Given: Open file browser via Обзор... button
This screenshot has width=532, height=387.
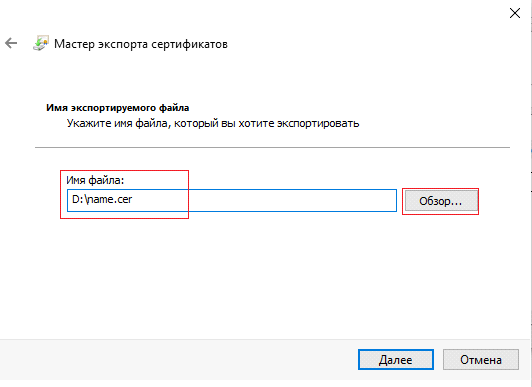Looking at the screenshot, I should [x=441, y=201].
